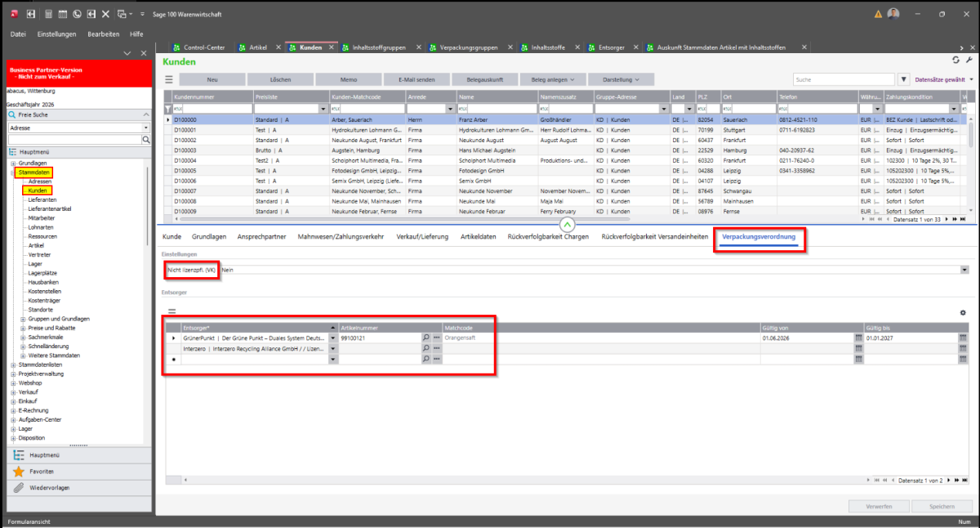Click the Speichern button

(x=942, y=507)
